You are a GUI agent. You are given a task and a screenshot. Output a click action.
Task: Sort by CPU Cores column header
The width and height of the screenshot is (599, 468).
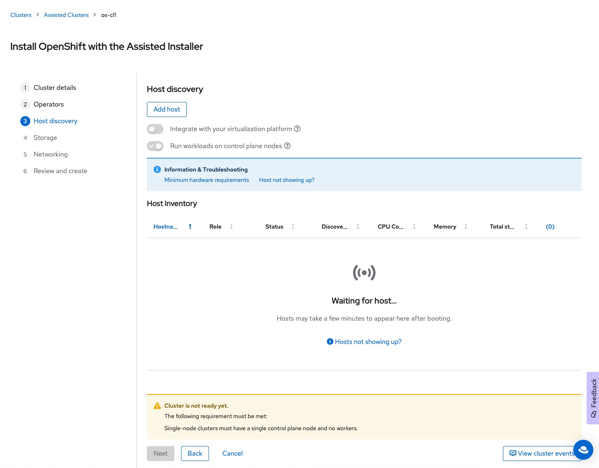tap(390, 227)
